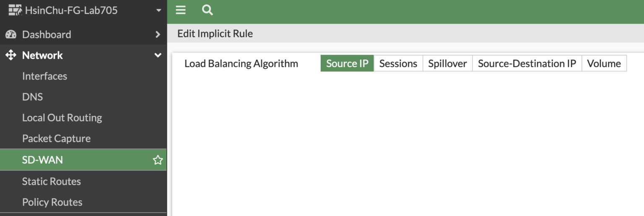Open the HsinChu-FG-Lab705 device dropdown
This screenshot has height=216, width=644.
[158, 10]
